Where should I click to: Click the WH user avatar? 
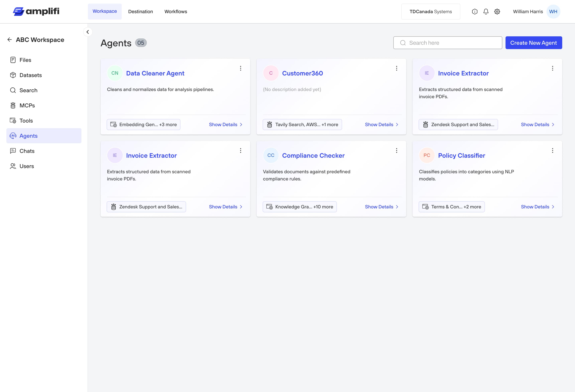[x=553, y=12]
